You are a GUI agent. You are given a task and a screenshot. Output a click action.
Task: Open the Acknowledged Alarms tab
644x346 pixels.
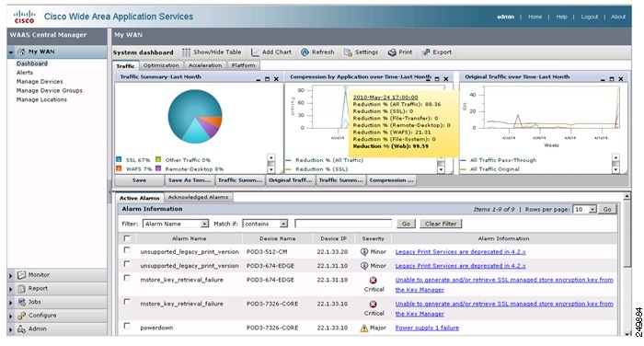click(x=198, y=197)
